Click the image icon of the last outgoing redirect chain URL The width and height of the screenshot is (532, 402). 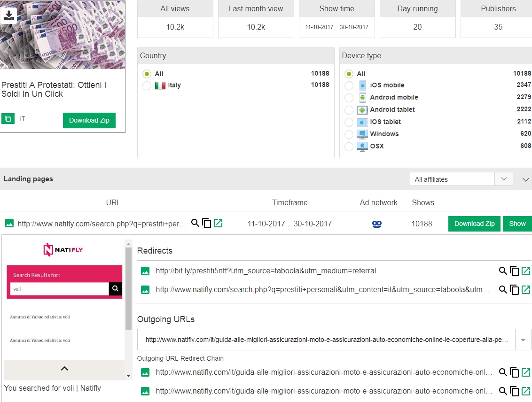coord(145,391)
